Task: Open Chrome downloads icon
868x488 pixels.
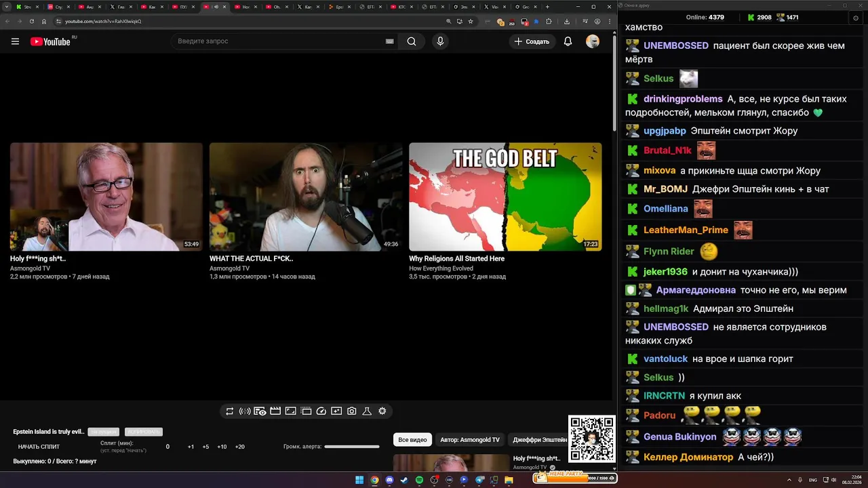Action: click(x=567, y=21)
